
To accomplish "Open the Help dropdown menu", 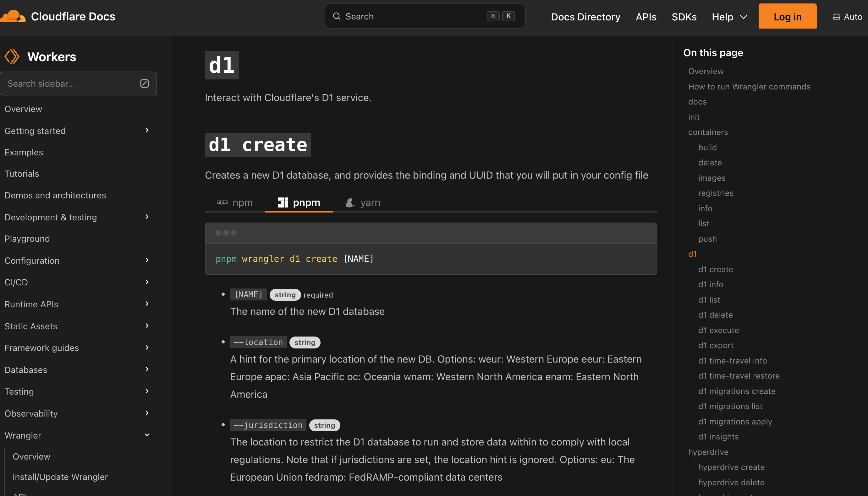I will [x=729, y=17].
